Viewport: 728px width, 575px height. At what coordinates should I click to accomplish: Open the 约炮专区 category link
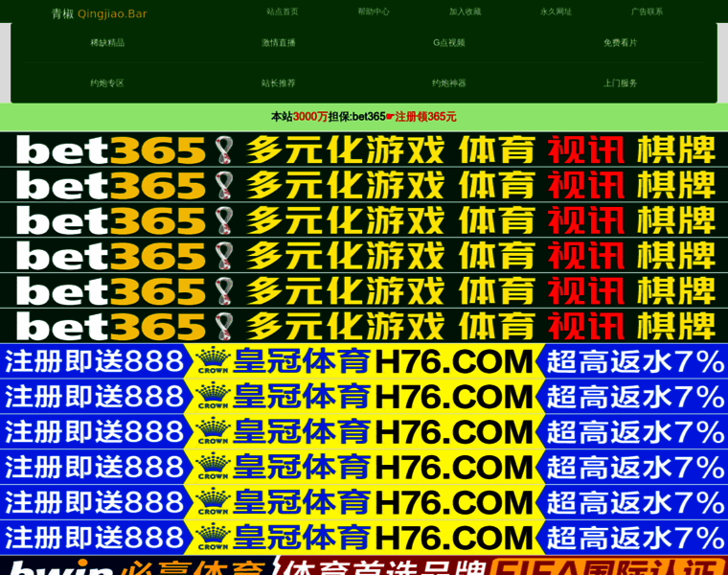point(107,83)
